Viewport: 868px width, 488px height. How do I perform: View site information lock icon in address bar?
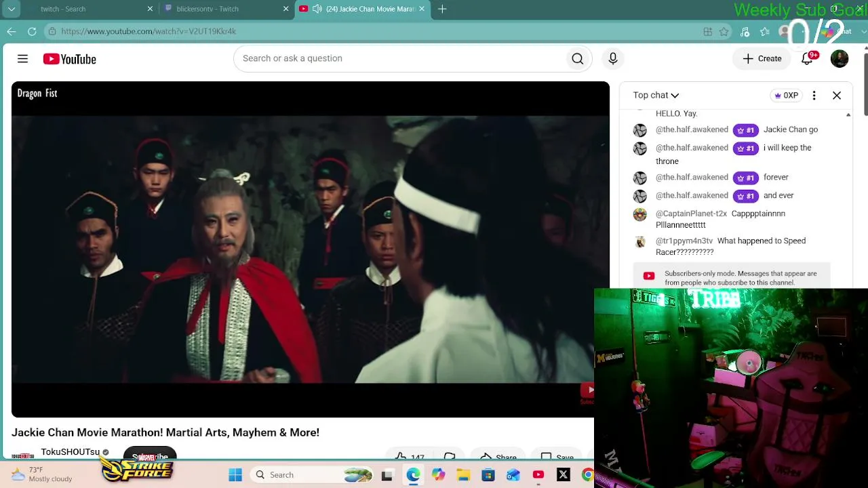coord(52,31)
